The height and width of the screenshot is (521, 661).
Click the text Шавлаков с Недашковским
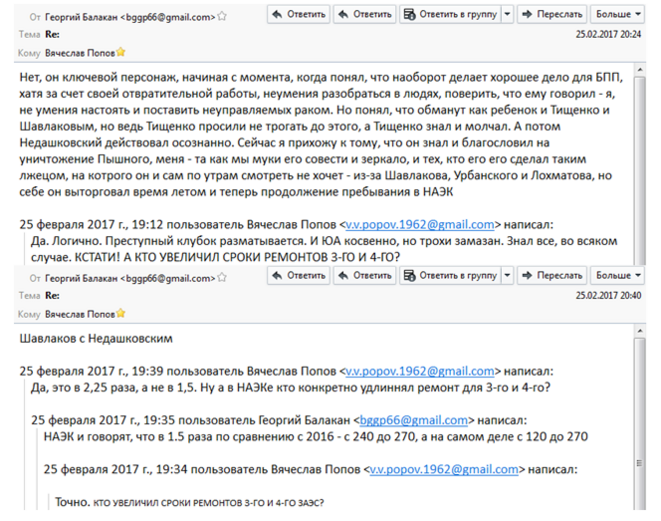click(96, 338)
